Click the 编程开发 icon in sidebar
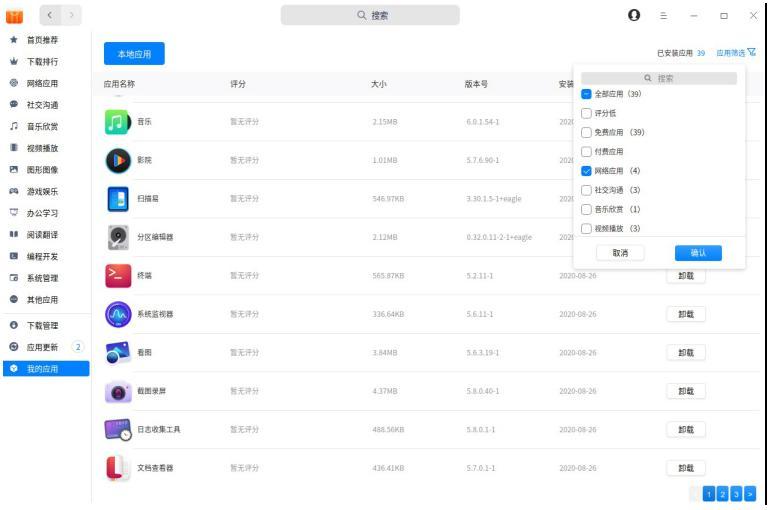This screenshot has height=510, width=769. pyautogui.click(x=14, y=255)
